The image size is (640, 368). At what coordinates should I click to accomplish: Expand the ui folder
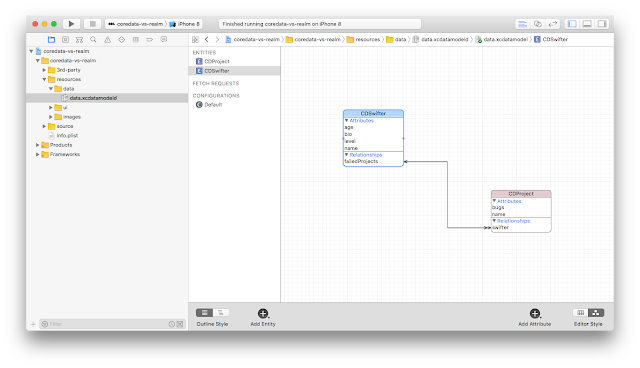tap(51, 107)
